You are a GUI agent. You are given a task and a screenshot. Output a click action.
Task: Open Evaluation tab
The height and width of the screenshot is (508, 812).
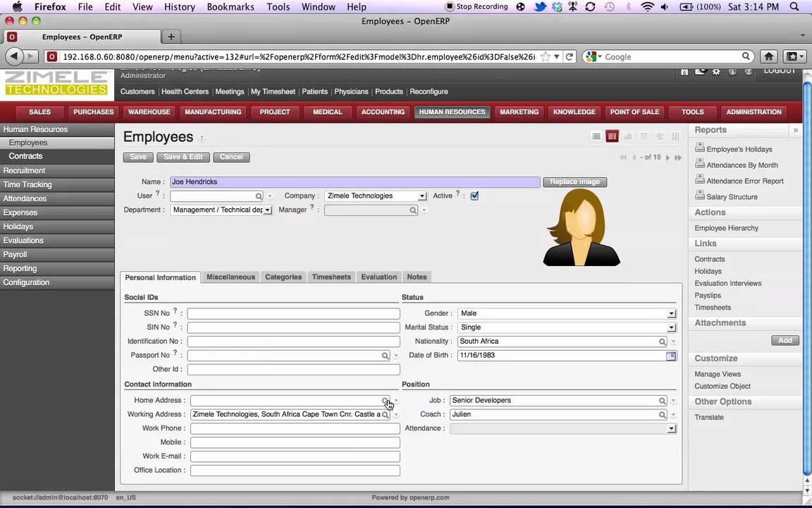[379, 277]
